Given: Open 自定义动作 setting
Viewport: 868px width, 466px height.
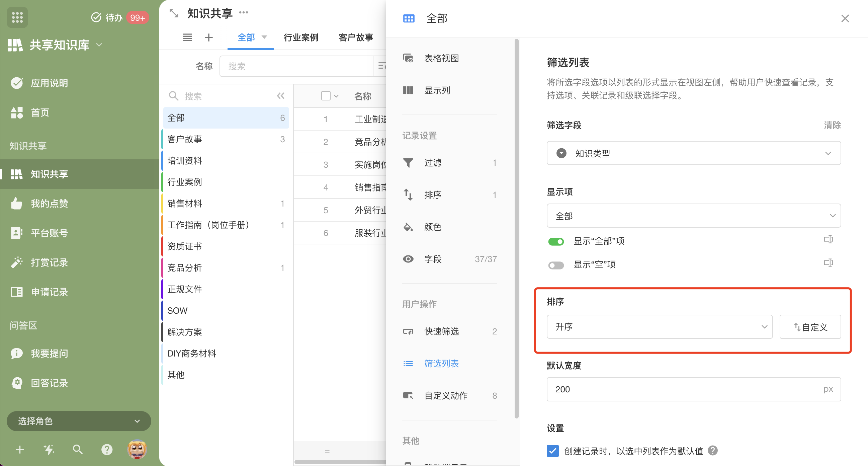Looking at the screenshot, I should (x=449, y=395).
